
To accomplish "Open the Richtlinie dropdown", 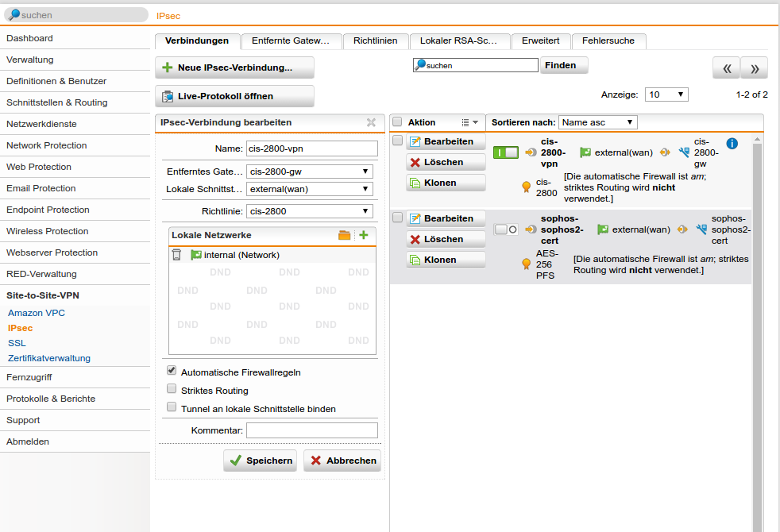I will point(309,211).
